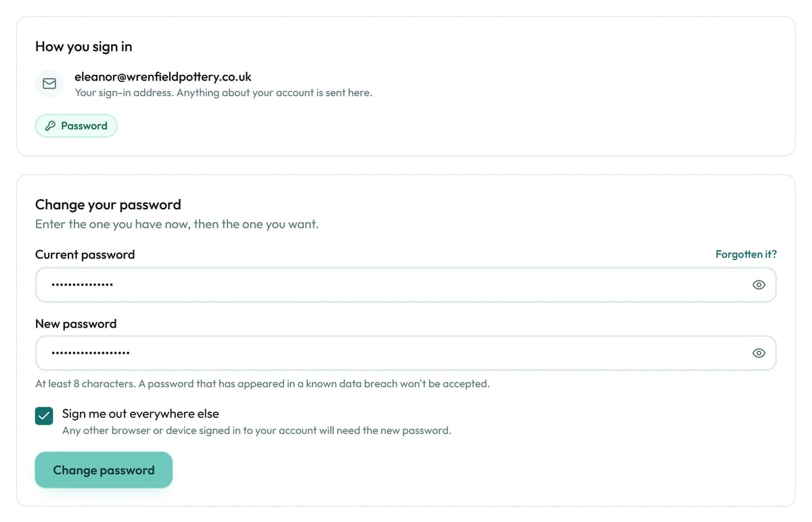
Task: Click the 'Change your password' heading
Action: (108, 204)
